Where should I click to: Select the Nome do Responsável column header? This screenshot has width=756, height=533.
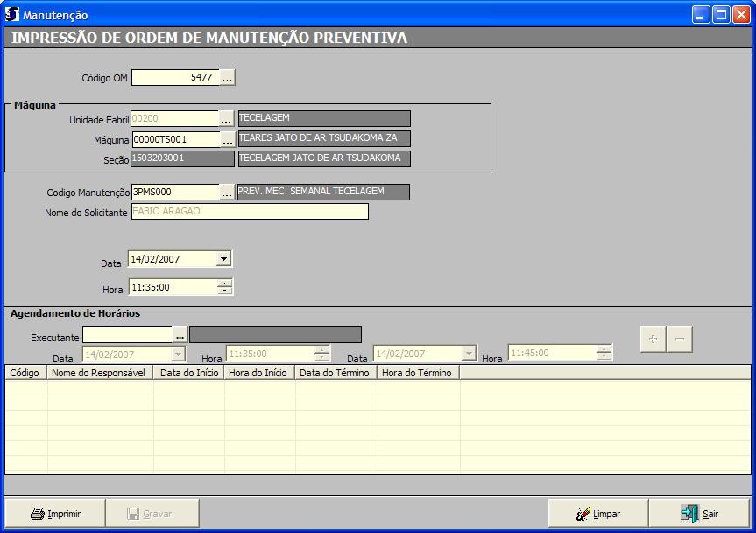point(100,373)
